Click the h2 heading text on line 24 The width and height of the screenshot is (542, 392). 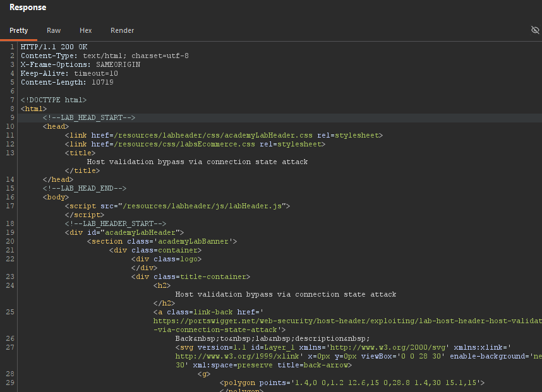coord(286,294)
